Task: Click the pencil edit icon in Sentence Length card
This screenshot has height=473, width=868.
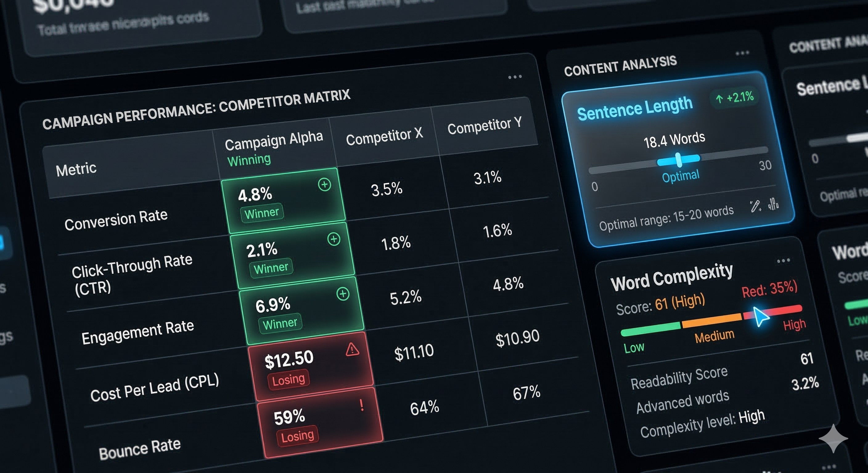Action: point(755,206)
